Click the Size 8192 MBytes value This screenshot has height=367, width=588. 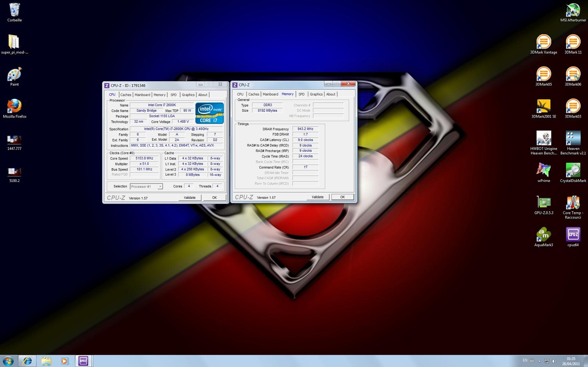point(267,111)
